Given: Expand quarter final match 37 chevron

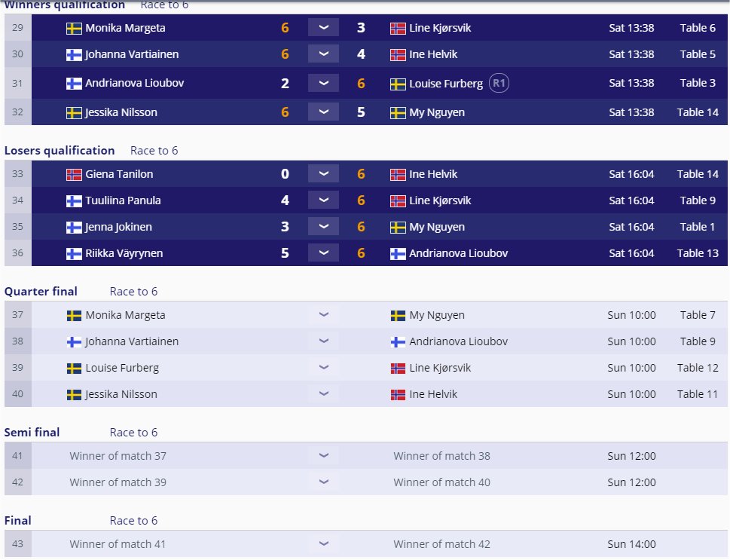Looking at the screenshot, I should (323, 316).
